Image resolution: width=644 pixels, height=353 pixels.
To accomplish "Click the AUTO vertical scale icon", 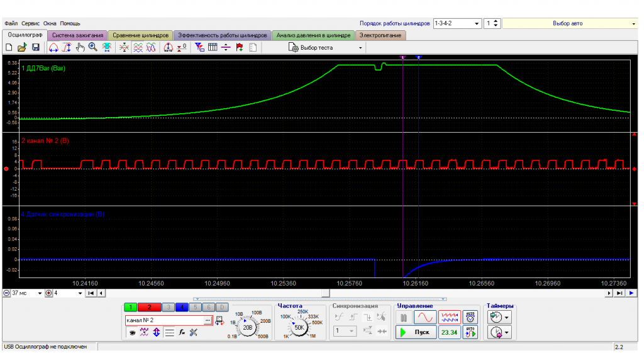I will click(x=168, y=48).
